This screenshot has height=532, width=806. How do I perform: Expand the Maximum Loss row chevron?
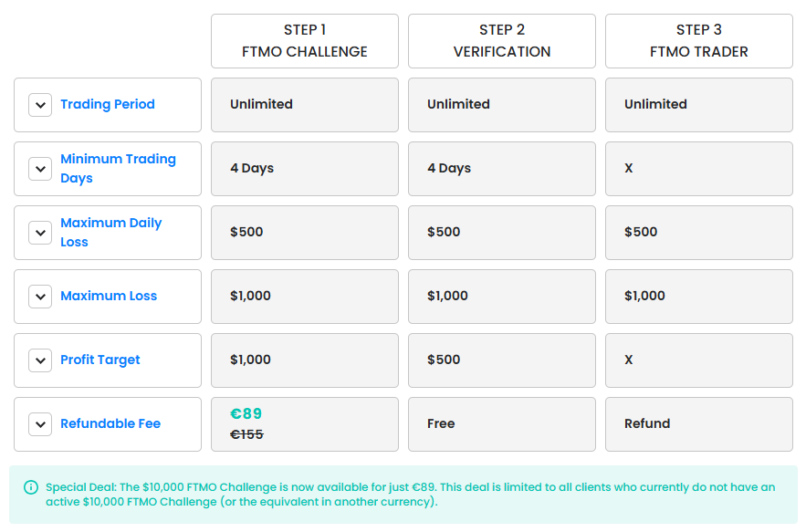[40, 297]
